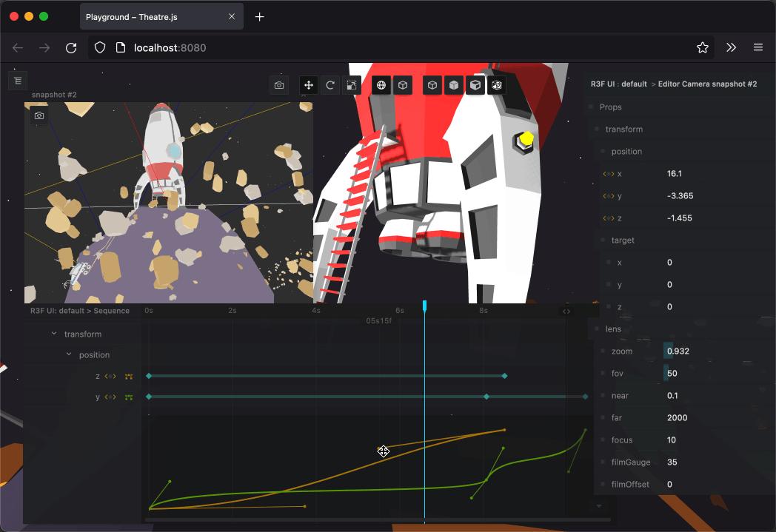The image size is (776, 532).
Task: Select the translate gizmo tool
Action: pyautogui.click(x=308, y=85)
